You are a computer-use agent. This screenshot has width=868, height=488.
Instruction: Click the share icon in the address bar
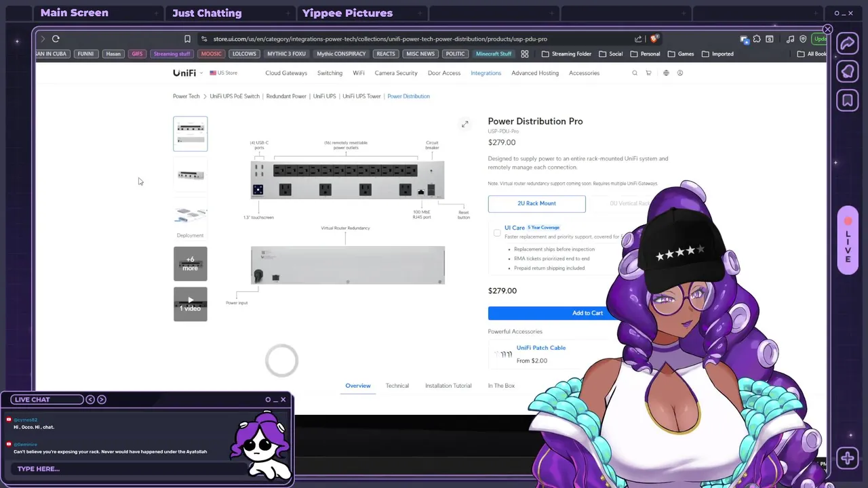click(638, 39)
